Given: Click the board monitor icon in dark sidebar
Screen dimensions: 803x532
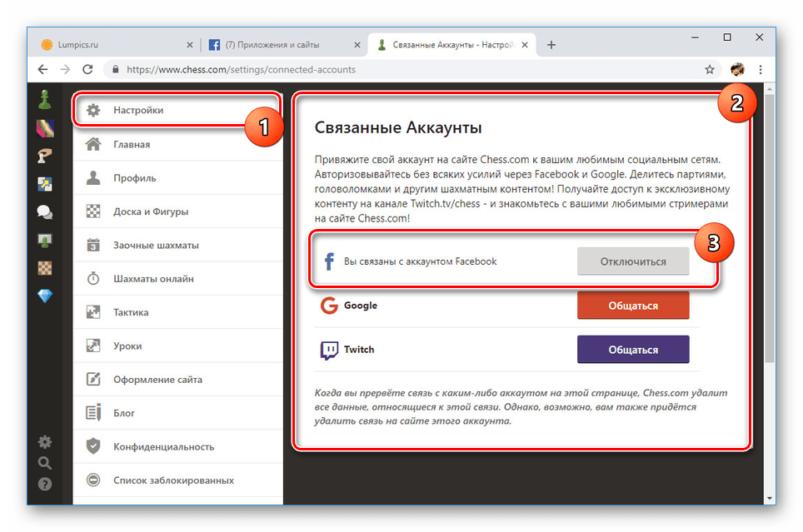Looking at the screenshot, I should 45,240.
